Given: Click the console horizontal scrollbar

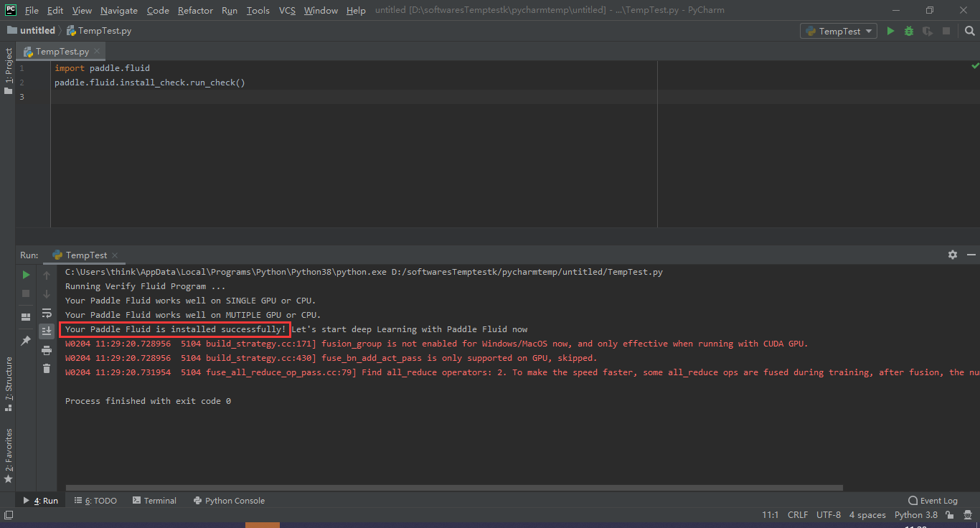Looking at the screenshot, I should (x=454, y=488).
